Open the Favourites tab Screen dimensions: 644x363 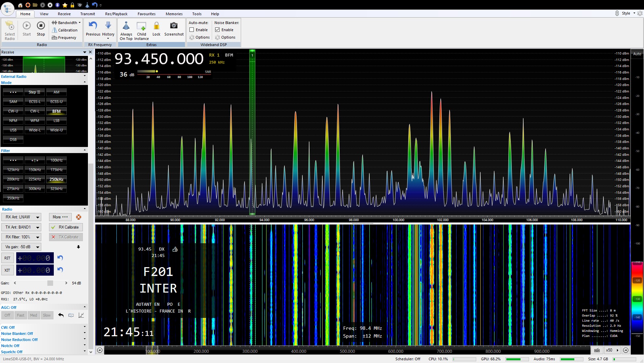click(x=146, y=14)
